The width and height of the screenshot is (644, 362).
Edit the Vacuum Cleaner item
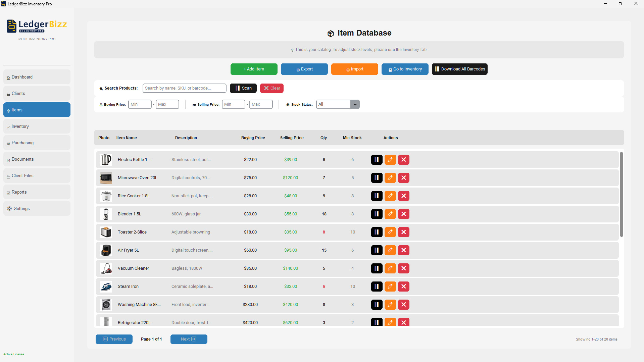(x=390, y=268)
